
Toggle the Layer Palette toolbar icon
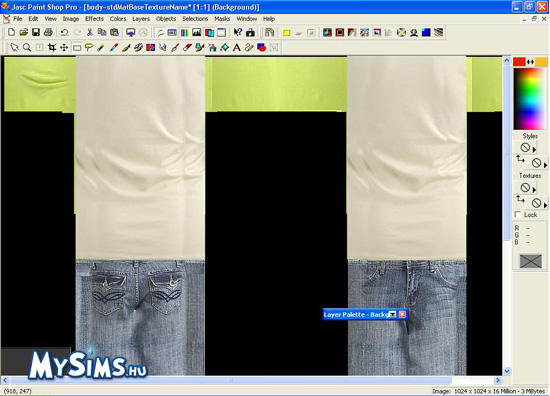(x=209, y=33)
